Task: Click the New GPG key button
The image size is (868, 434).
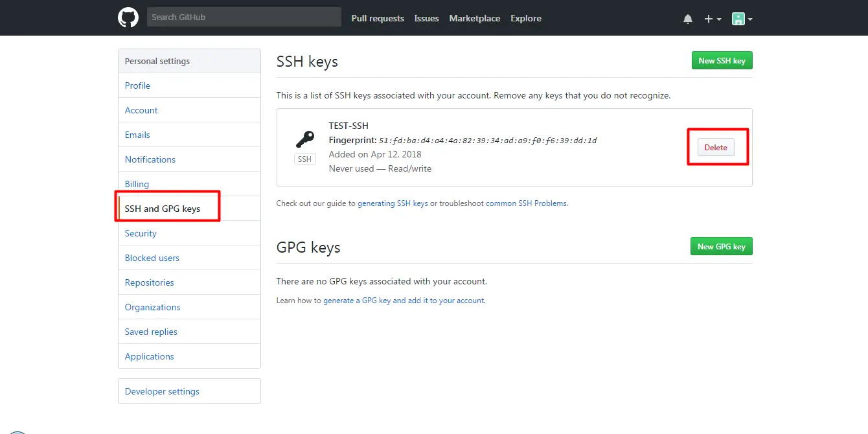Action: click(721, 247)
